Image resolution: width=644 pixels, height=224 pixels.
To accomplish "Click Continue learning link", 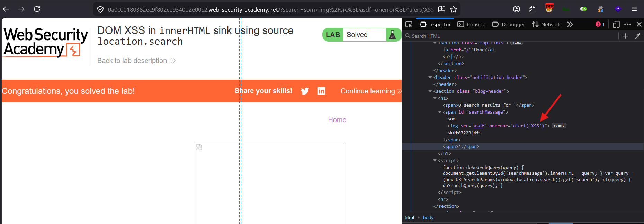I will point(371,91).
